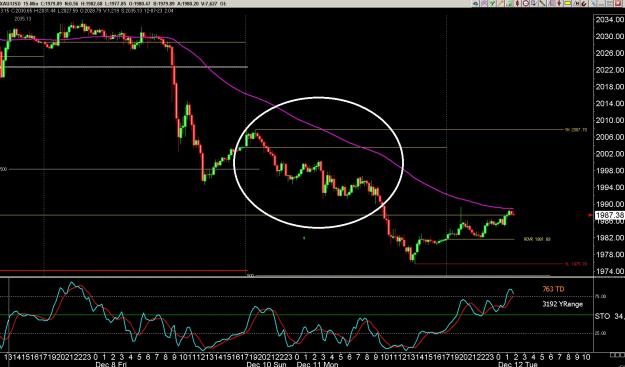This screenshot has width=625, height=367.
Task: Click the Dec 8 Fri date label
Action: pos(110,364)
